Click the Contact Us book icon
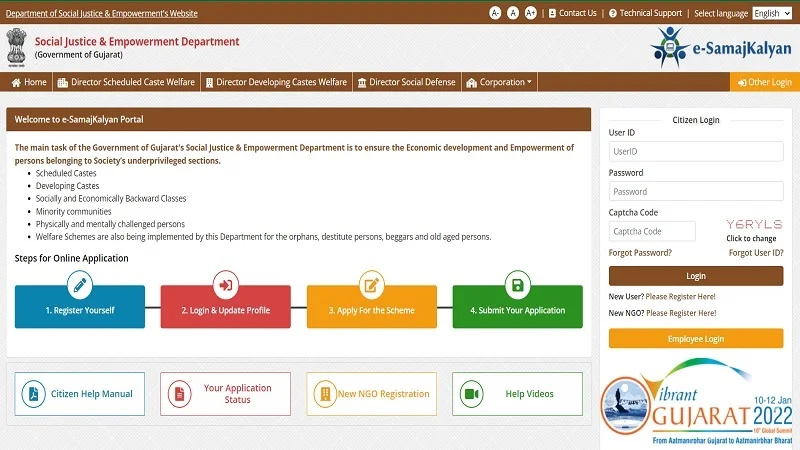Viewport: 800px width, 450px height. point(552,13)
